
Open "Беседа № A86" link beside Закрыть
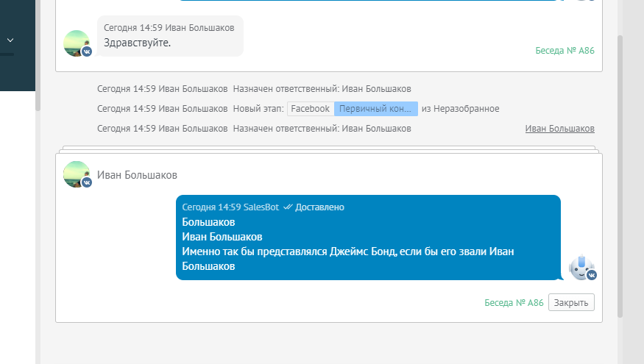point(514,303)
